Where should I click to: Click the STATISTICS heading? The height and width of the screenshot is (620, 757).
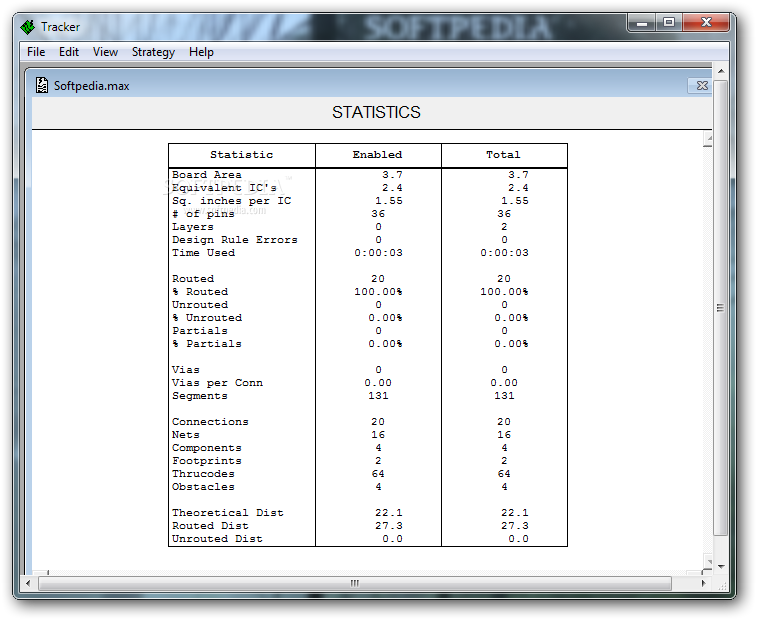(376, 113)
